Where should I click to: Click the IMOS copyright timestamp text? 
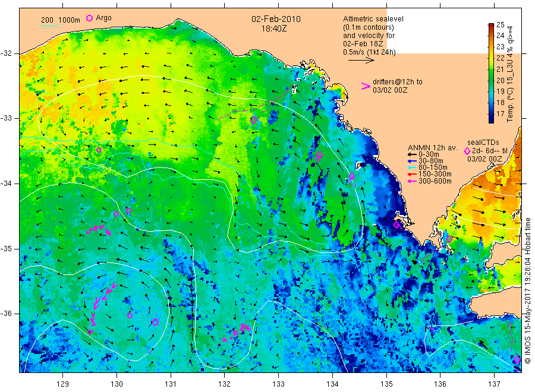527,291
